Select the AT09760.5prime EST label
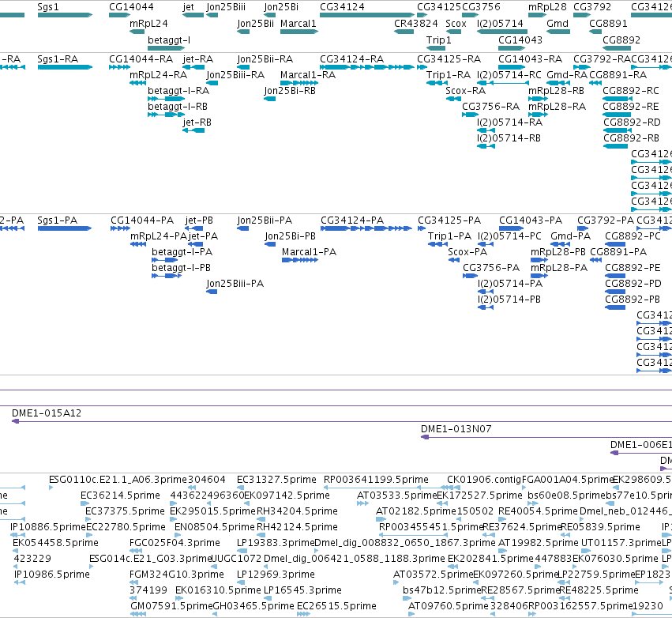 coord(449,605)
